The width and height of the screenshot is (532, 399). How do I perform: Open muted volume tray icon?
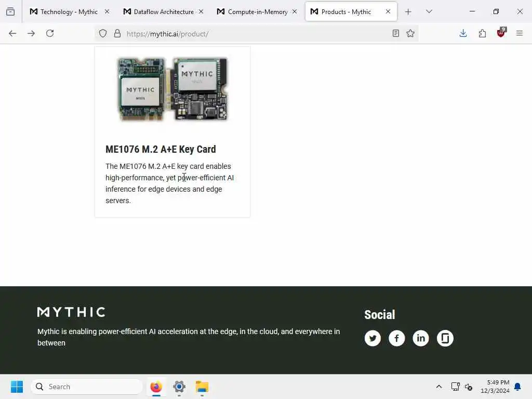coord(469,387)
